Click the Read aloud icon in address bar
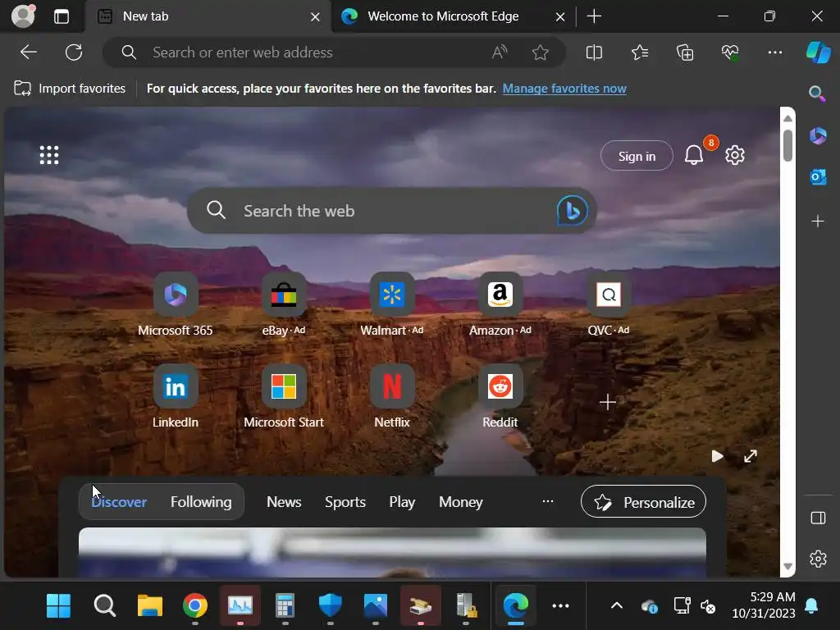This screenshot has height=630, width=840. pos(500,52)
